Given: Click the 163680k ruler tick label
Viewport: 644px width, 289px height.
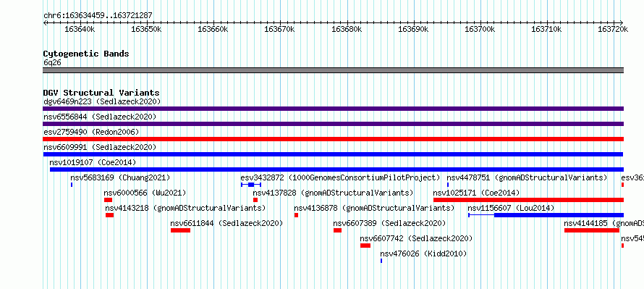Looking at the screenshot, I should [347, 29].
